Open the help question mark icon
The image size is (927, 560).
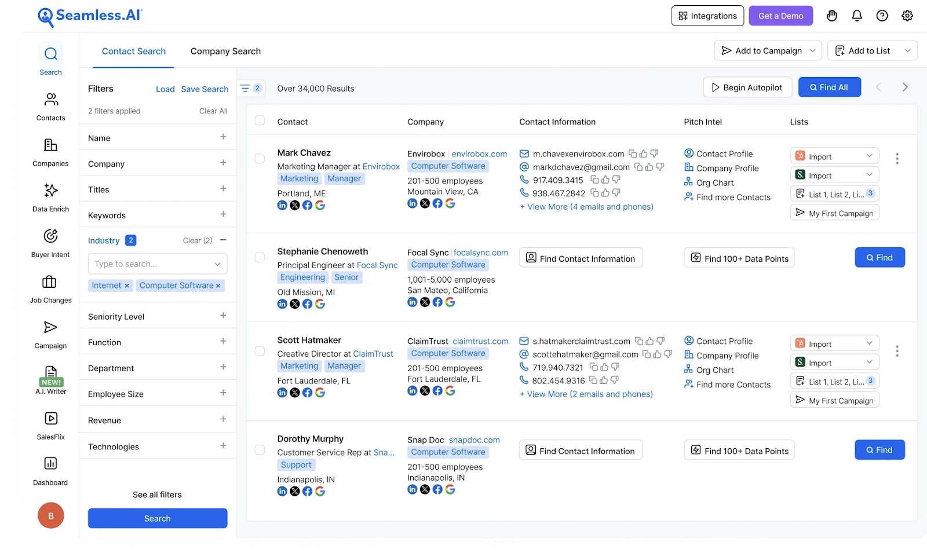pyautogui.click(x=882, y=16)
